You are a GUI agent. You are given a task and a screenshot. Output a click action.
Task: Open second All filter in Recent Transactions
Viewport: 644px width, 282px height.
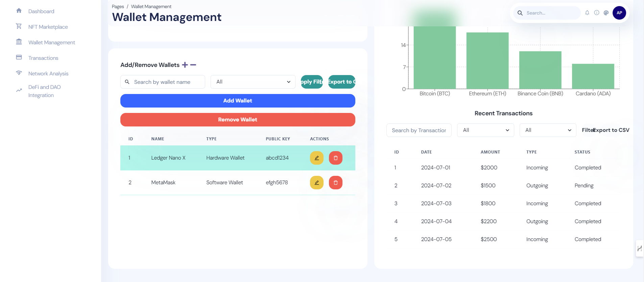(548, 130)
